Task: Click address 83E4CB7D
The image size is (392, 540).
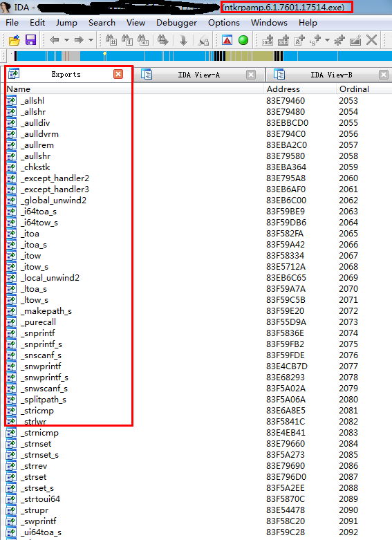Action: coord(287,366)
